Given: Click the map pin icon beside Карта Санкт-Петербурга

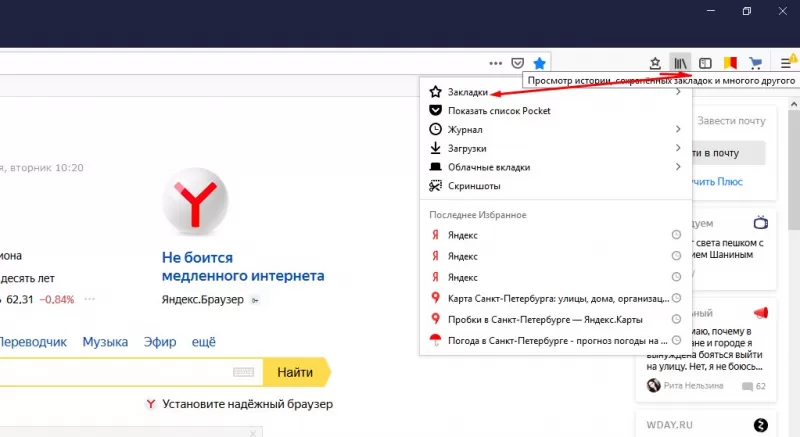Looking at the screenshot, I should coord(435,298).
